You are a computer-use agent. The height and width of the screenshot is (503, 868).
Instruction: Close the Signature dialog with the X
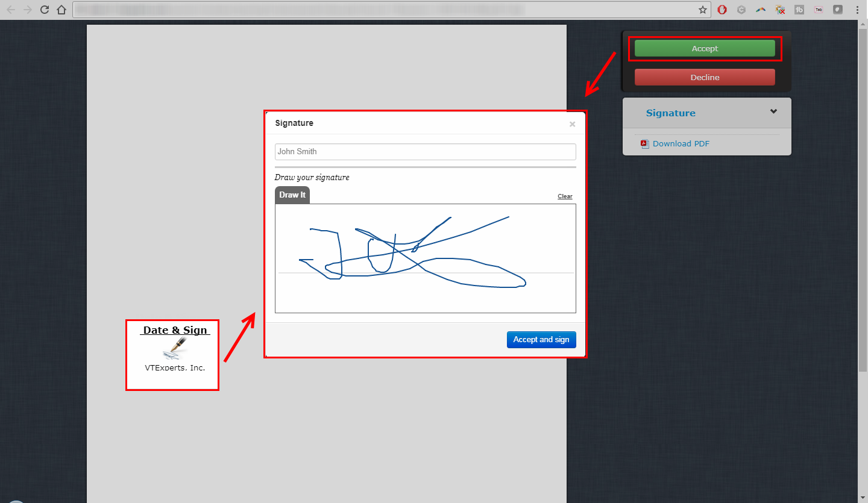pyautogui.click(x=572, y=124)
